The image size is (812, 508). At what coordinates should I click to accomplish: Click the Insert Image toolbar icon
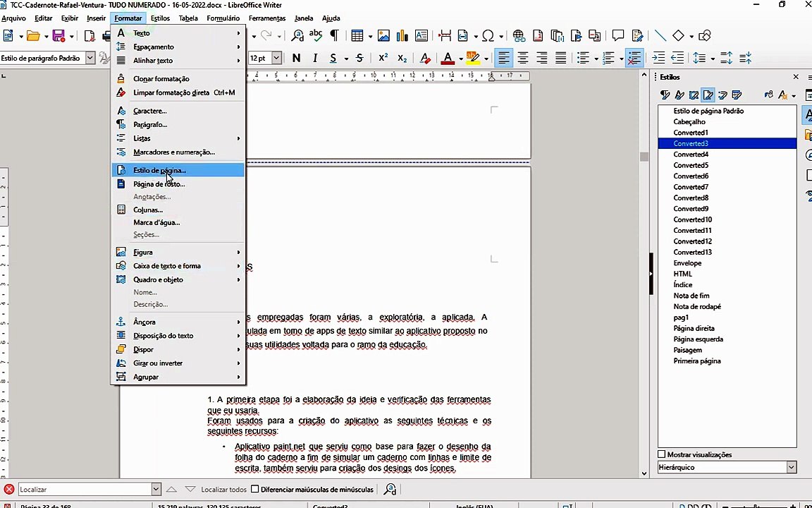coord(383,35)
